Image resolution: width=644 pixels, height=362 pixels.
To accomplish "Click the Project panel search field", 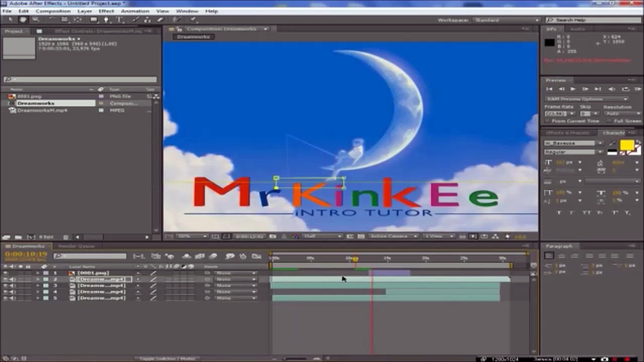I will pos(80,79).
